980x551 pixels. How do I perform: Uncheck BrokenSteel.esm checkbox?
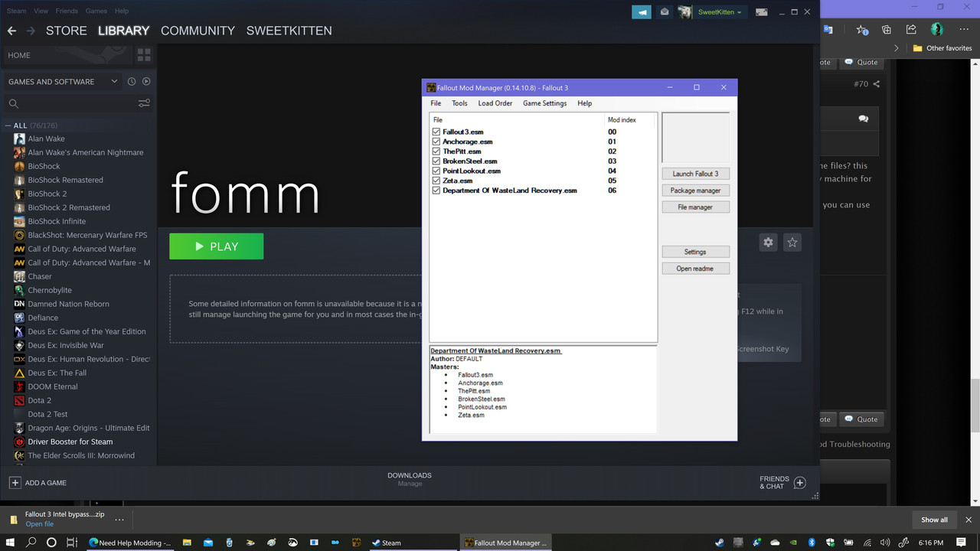click(436, 161)
